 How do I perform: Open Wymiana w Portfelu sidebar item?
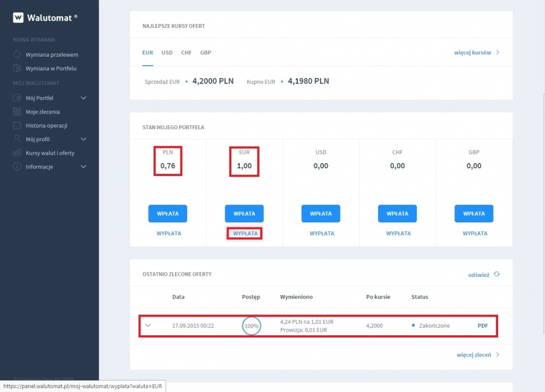tap(51, 68)
